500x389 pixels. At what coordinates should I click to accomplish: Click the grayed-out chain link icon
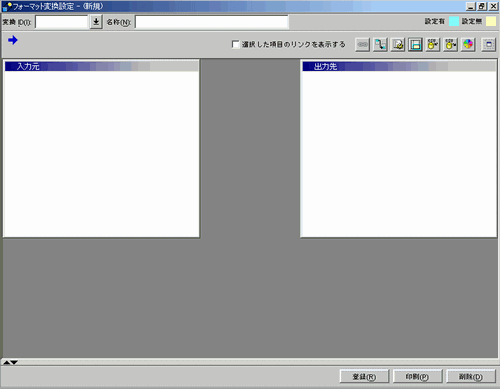tap(363, 44)
